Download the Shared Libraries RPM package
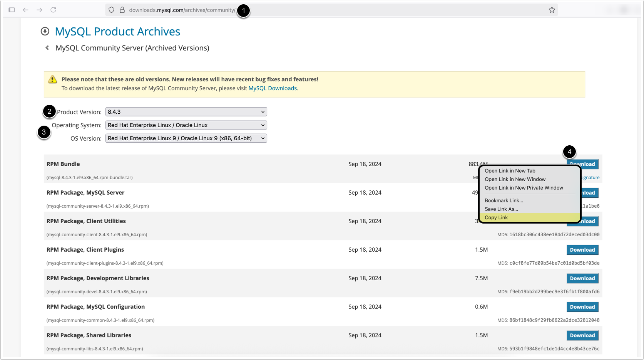The height and width of the screenshot is (360, 644). tap(582, 335)
